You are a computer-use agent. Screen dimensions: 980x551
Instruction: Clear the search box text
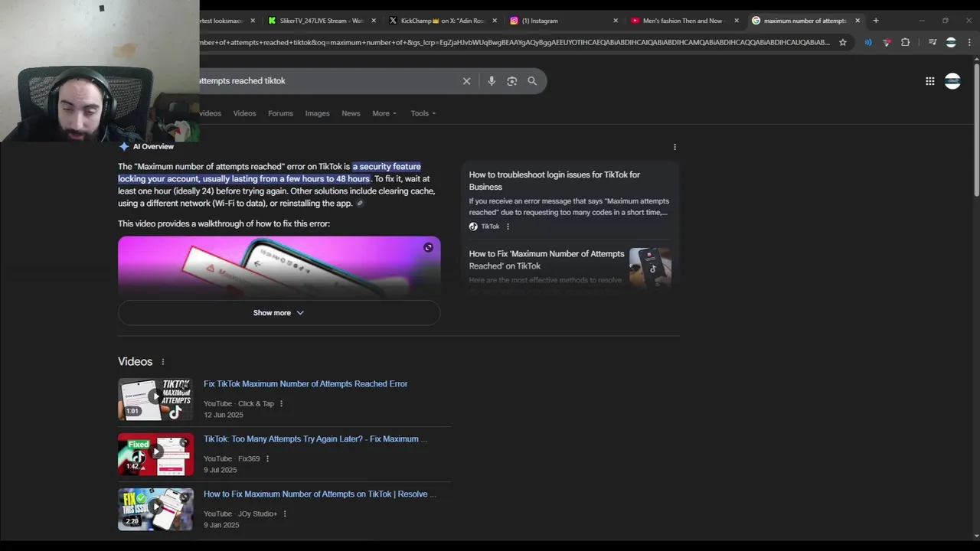click(466, 81)
